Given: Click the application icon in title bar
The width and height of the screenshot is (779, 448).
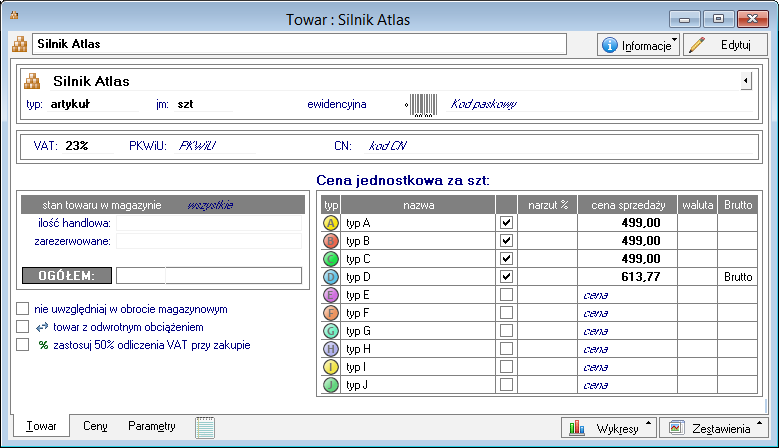Looking at the screenshot, I should coord(14,15).
